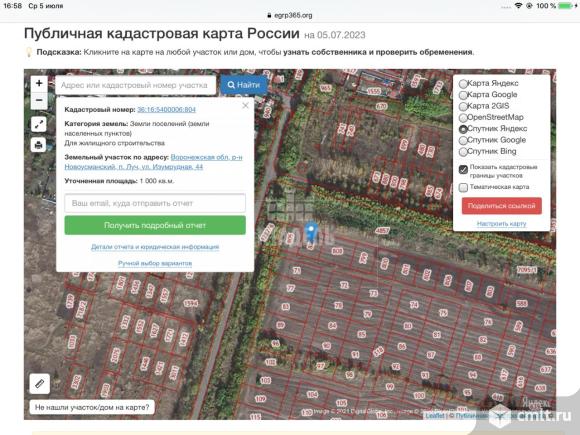Open the Воронежская обл. address link

154,162
